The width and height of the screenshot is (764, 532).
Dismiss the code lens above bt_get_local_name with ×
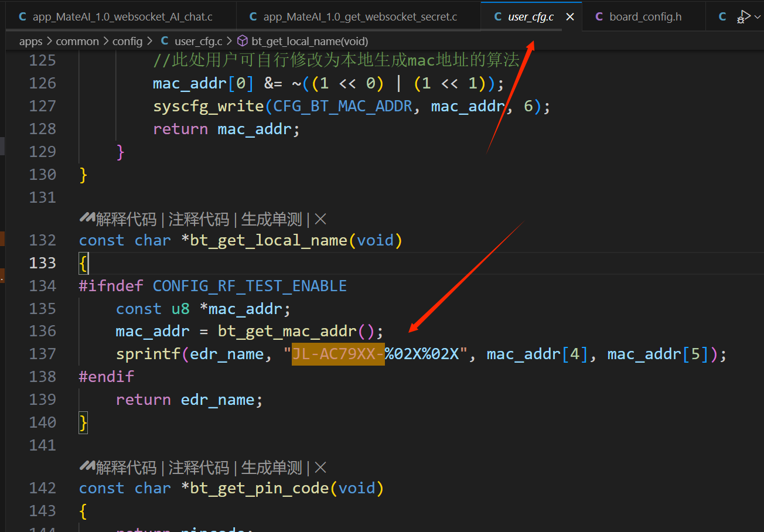click(320, 220)
